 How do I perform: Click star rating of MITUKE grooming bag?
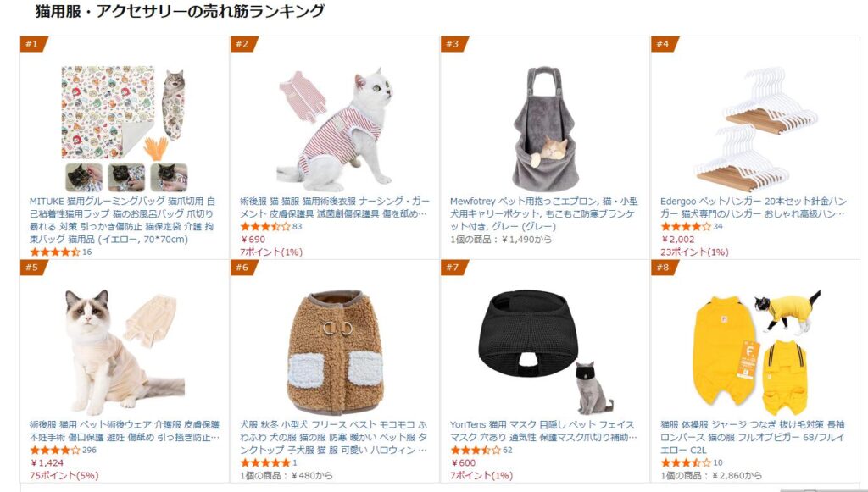55,252
